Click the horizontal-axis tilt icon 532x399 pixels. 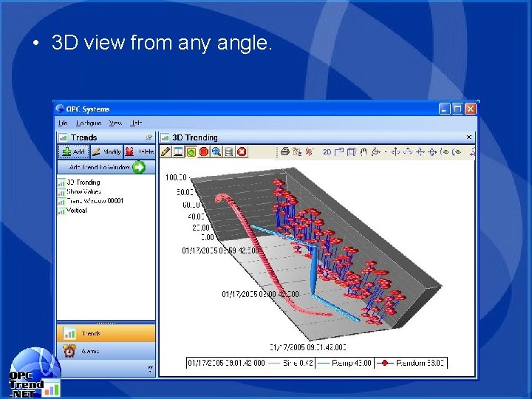pyautogui.click(x=420, y=151)
